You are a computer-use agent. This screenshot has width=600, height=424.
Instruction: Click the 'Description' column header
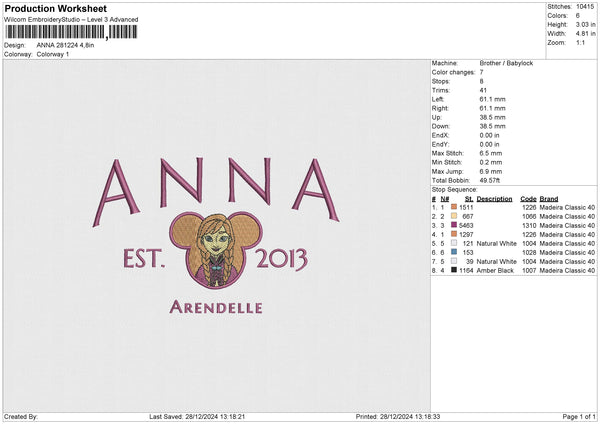494,199
